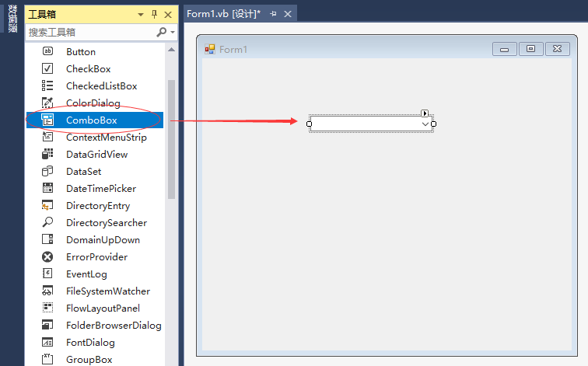The image size is (588, 366).
Task: Select the DomainUpDown label
Action: [x=103, y=240]
